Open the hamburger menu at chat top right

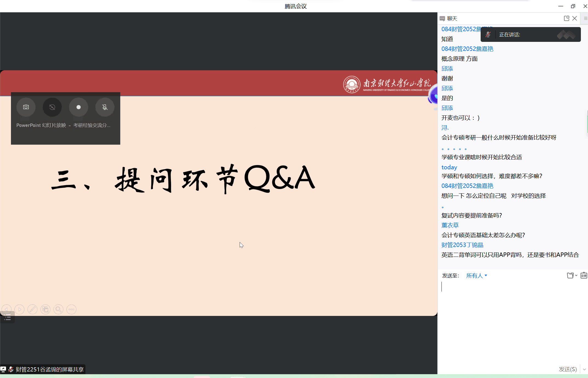coord(586,18)
